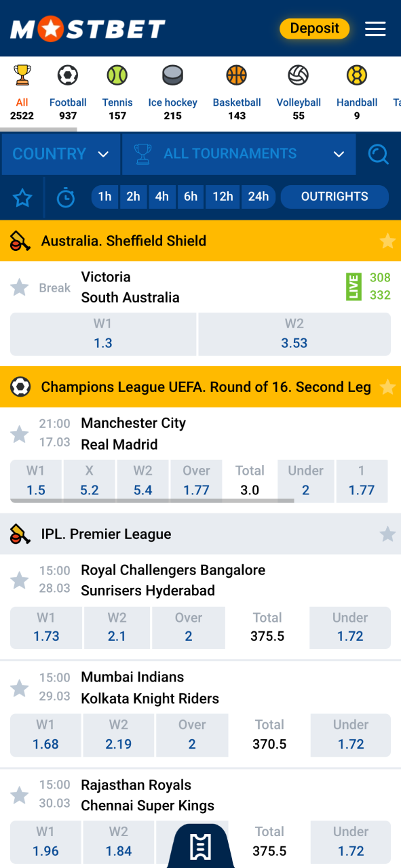Screen dimensions: 401x868
Task: Favorite the Australia Sheffield Shield league
Action: 387,241
